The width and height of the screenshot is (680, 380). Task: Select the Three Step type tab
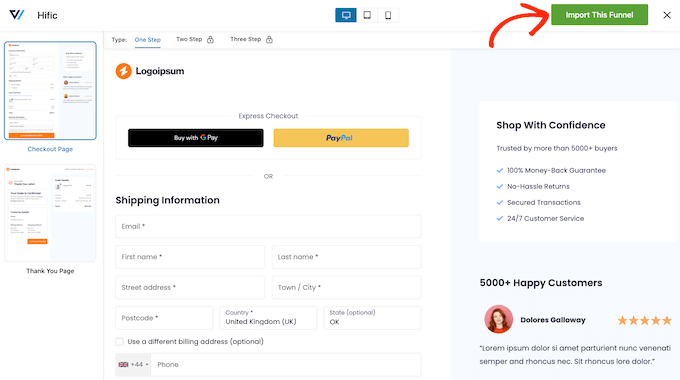coord(245,39)
